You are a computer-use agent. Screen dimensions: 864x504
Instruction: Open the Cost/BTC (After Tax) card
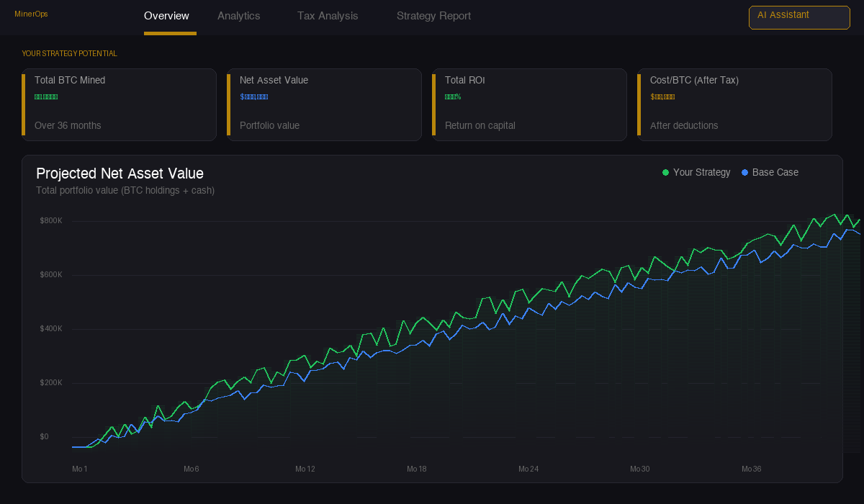[734, 104]
